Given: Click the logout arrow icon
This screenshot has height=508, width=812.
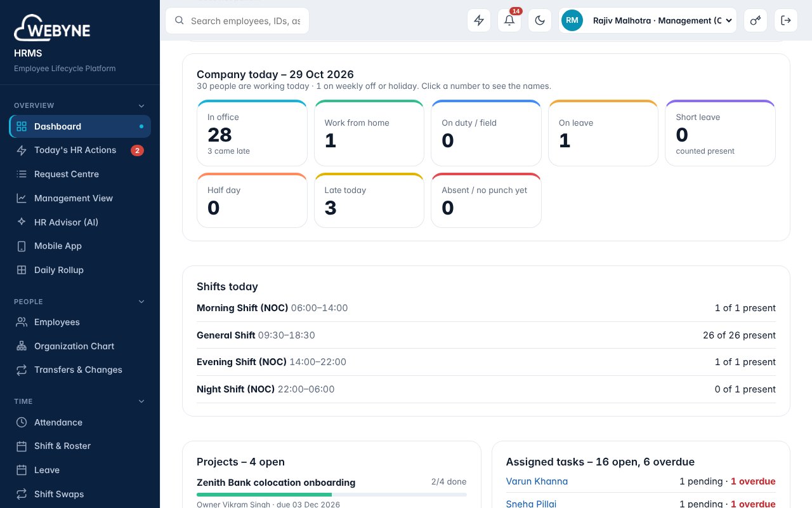Looking at the screenshot, I should click(786, 20).
